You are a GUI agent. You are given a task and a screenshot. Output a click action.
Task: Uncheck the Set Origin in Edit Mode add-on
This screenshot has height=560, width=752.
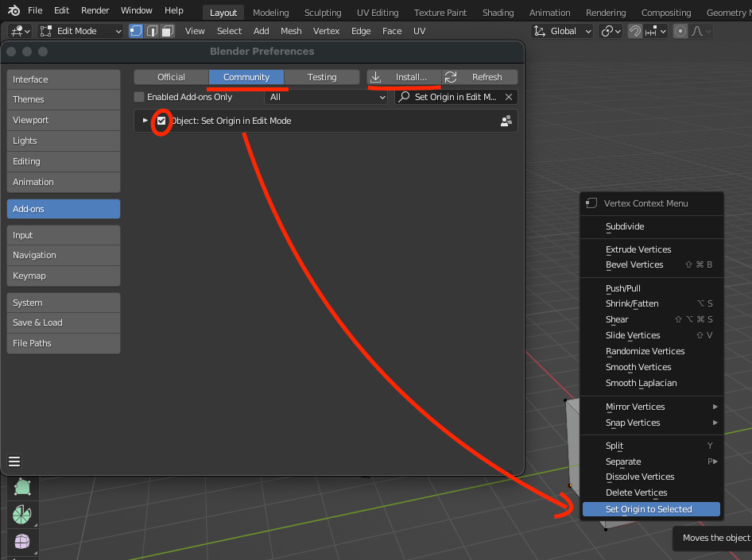coord(161,121)
